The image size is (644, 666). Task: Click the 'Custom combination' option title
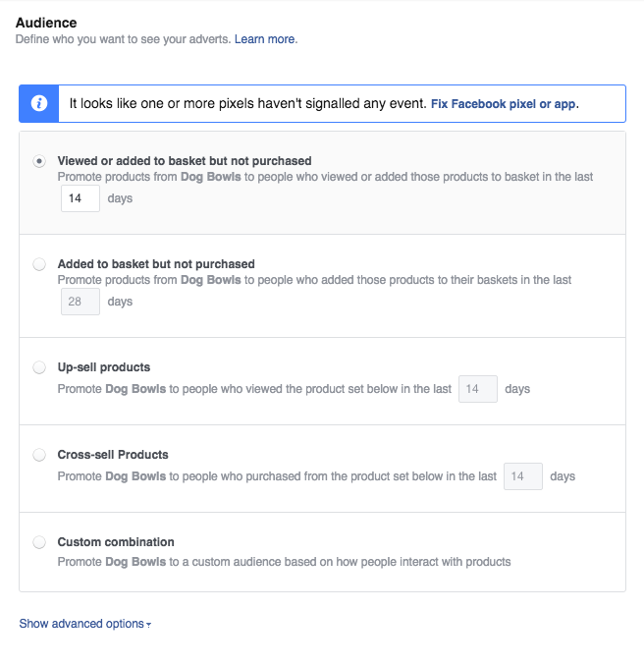click(x=116, y=542)
